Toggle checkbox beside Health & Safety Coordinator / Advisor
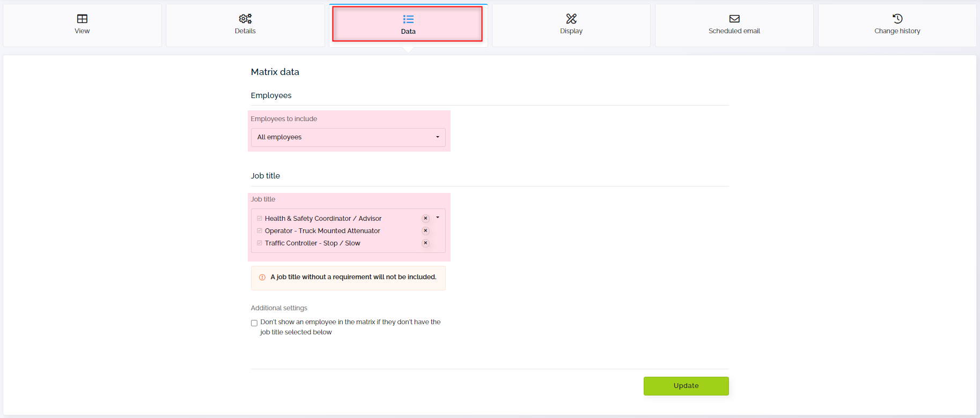980x418 pixels. coord(259,218)
